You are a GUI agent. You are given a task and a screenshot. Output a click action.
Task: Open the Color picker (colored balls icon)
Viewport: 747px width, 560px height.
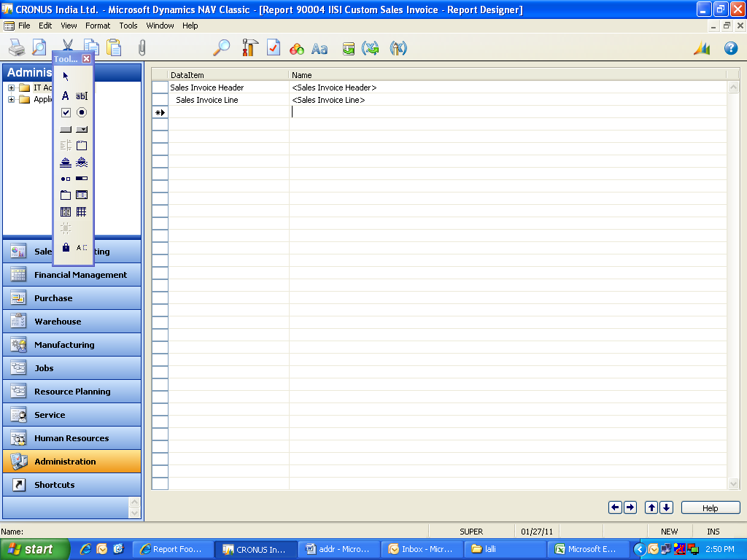pyautogui.click(x=295, y=47)
